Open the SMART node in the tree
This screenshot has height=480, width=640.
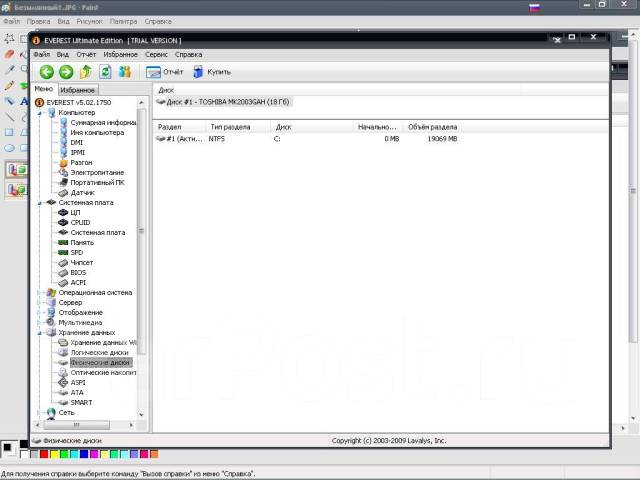coord(81,402)
